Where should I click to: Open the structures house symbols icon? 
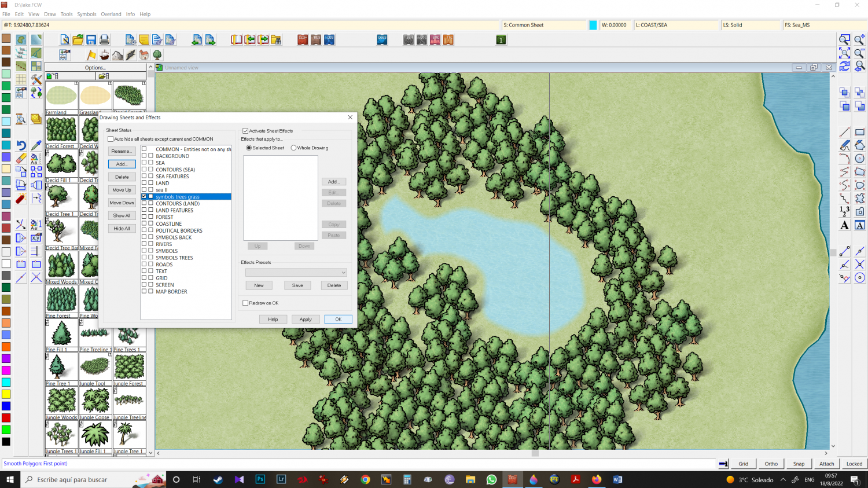pos(144,55)
